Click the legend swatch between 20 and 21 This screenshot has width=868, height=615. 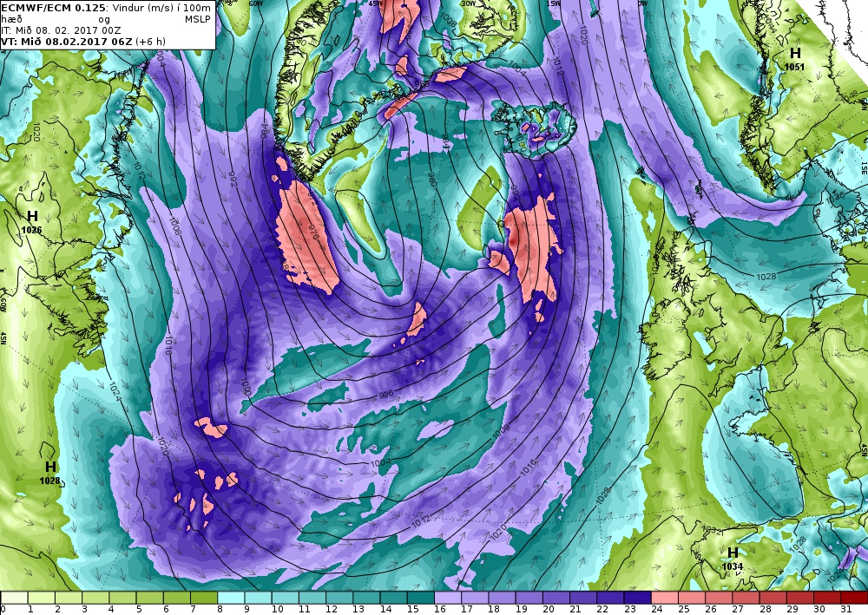click(x=556, y=598)
